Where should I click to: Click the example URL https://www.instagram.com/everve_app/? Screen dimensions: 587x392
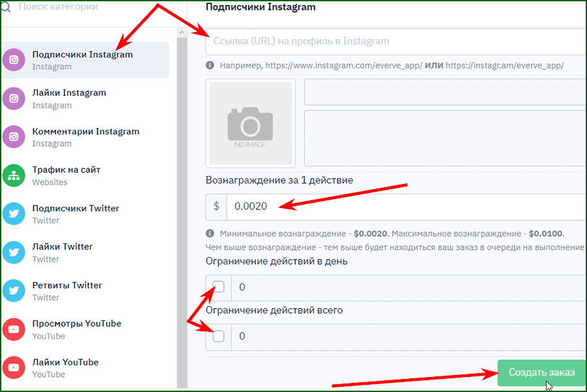343,65
